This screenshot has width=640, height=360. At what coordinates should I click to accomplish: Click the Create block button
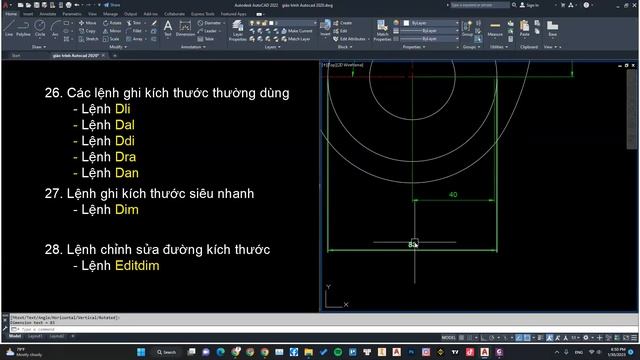[343, 23]
